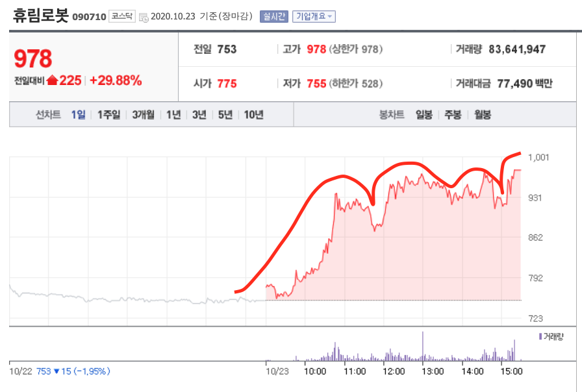Click the 723 y-axis label
Viewport: 582px width, 392px height.
535,318
